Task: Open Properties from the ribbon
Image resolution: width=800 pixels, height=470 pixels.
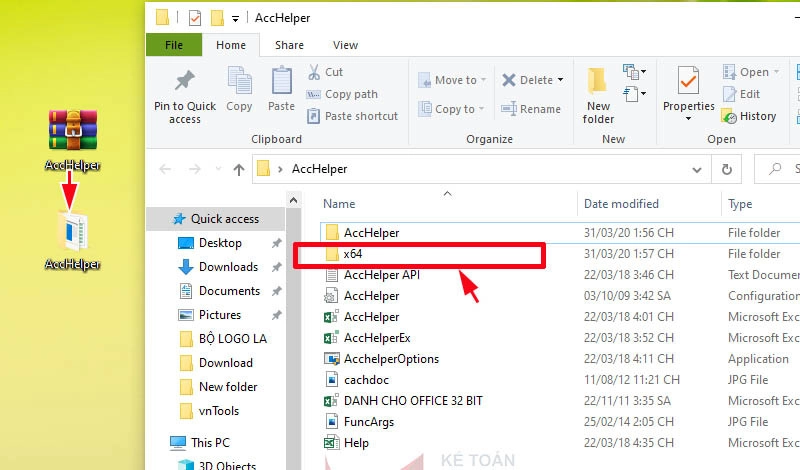Action: pos(688,88)
